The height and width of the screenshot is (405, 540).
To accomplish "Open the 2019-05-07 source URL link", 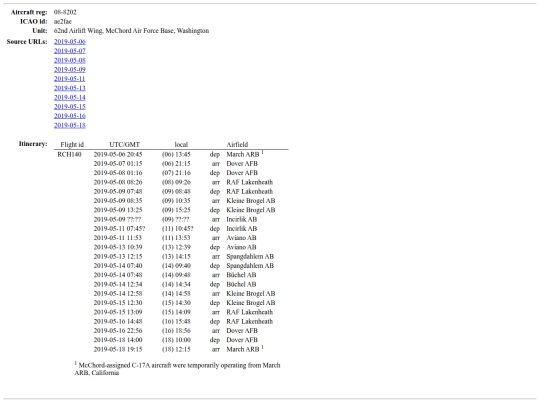I will pos(70,51).
